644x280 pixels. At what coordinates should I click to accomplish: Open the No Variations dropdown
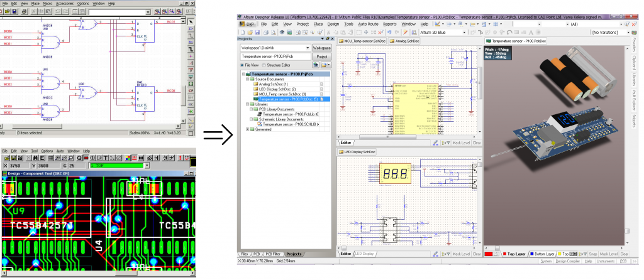[628, 32]
